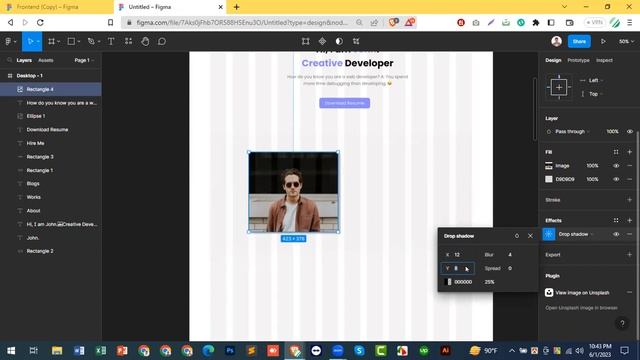Click the search icon in Layers panel

point(9,60)
